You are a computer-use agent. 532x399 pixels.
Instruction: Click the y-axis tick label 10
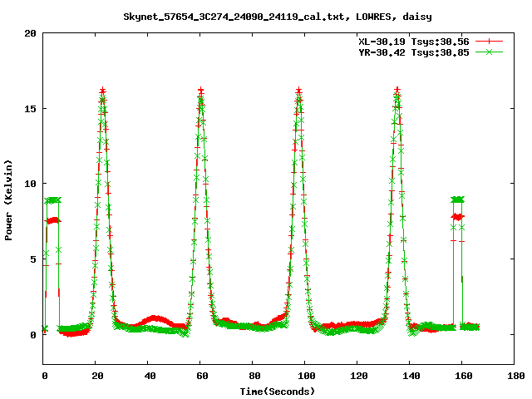pos(30,184)
